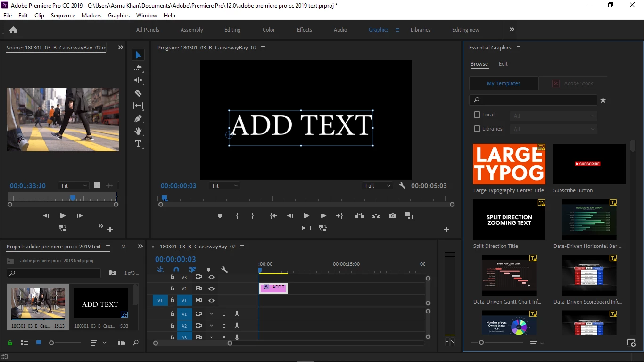
Task: Toggle lock on V2 track
Action: click(x=173, y=288)
